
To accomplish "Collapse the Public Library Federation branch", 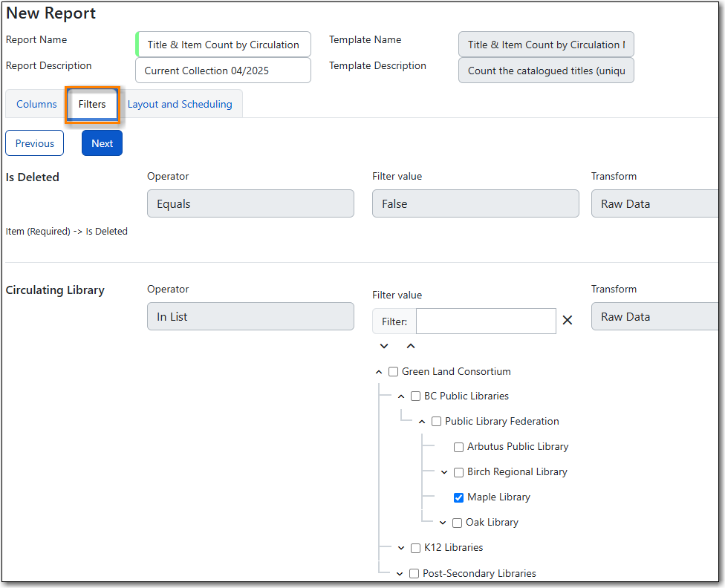I will pos(422,422).
